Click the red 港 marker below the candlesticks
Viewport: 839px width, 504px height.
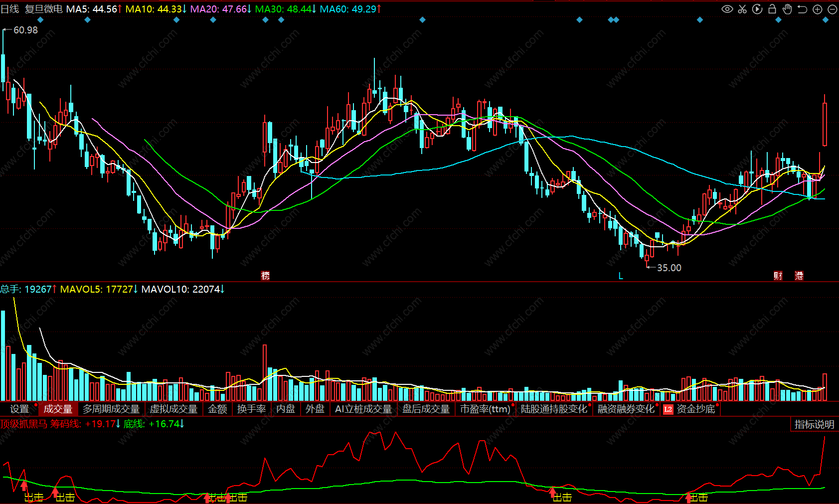(x=799, y=276)
